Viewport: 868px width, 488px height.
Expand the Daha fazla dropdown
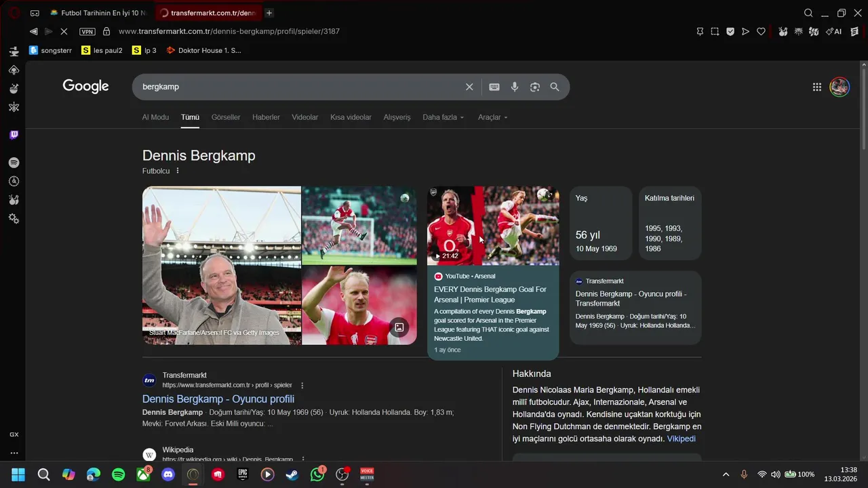coord(443,117)
